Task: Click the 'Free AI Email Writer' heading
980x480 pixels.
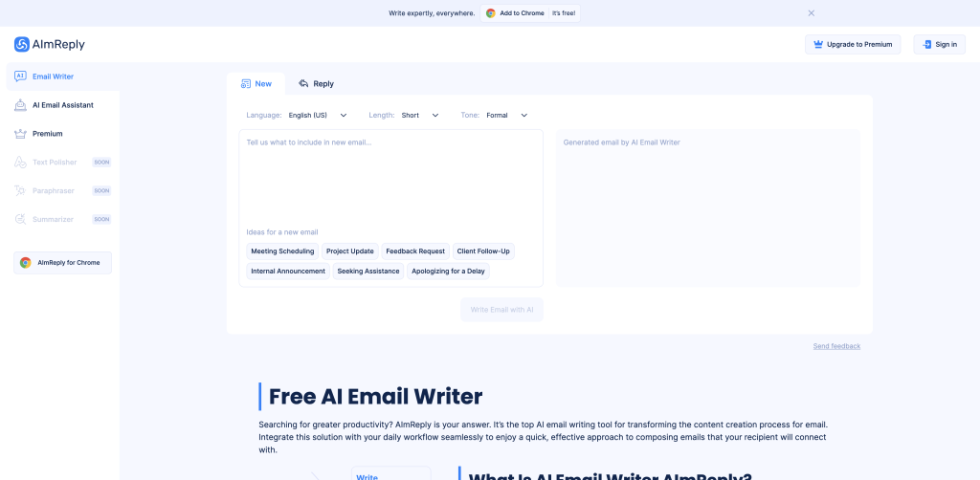Action: 375,397
